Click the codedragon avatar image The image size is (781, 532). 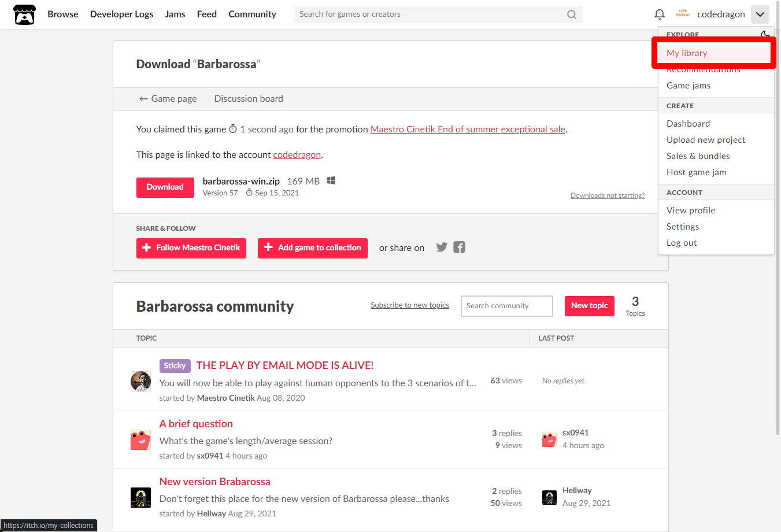tap(683, 13)
